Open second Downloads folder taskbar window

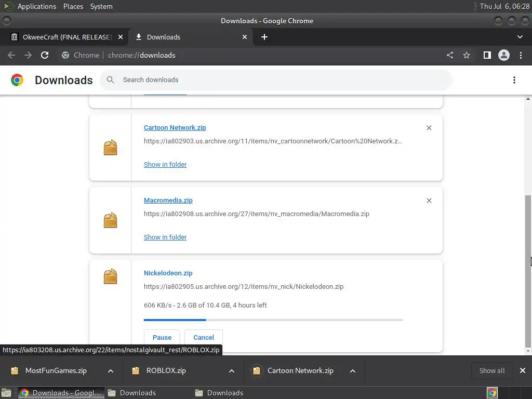pos(220,393)
